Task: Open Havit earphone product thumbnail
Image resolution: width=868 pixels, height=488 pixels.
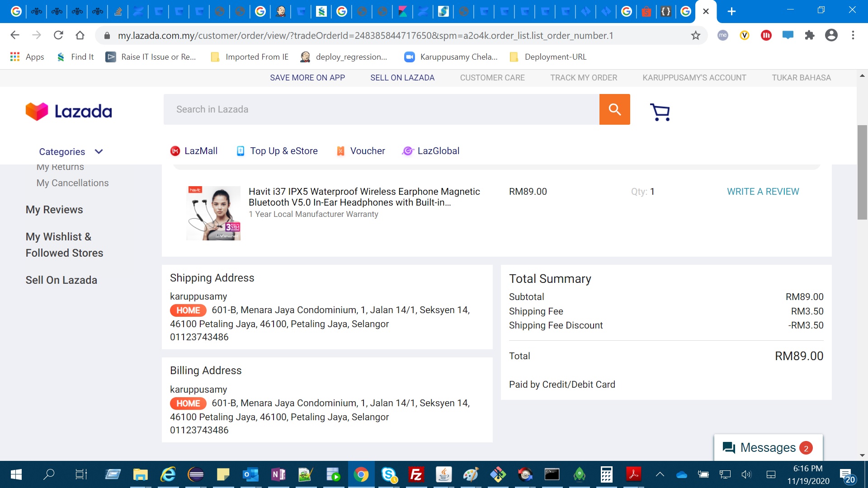Action: 213,213
